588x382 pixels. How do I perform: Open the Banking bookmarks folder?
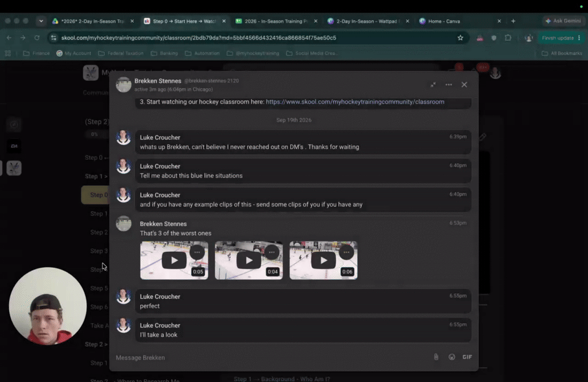[x=164, y=53]
